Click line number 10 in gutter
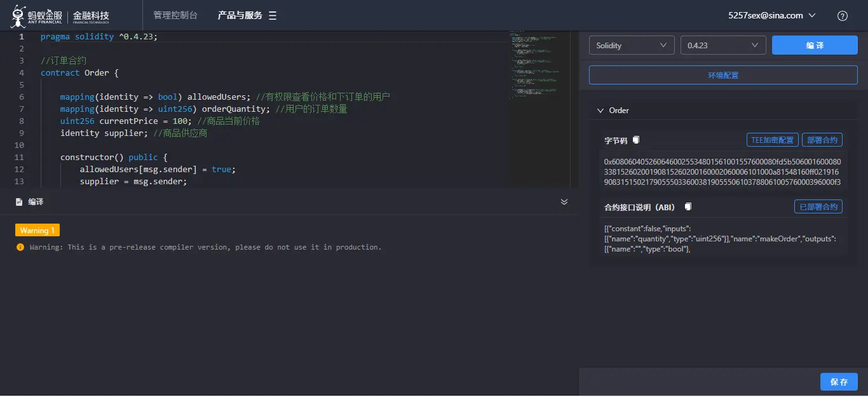Viewport: 868px width, 397px height. 20,145
